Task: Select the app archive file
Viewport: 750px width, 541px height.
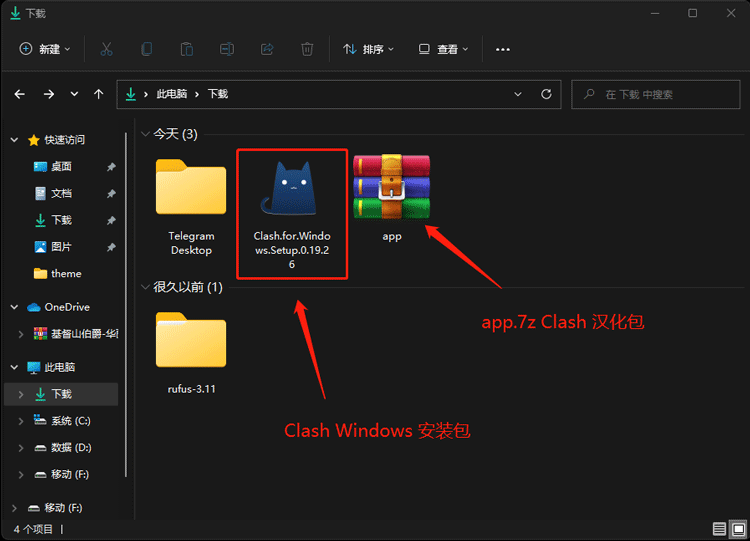Action: [392, 197]
